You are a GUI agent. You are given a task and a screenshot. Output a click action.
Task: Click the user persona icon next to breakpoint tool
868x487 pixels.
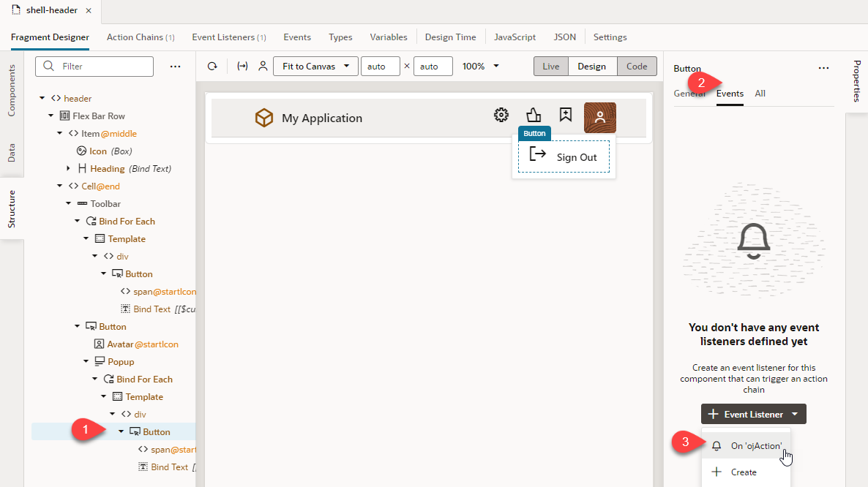(x=263, y=66)
